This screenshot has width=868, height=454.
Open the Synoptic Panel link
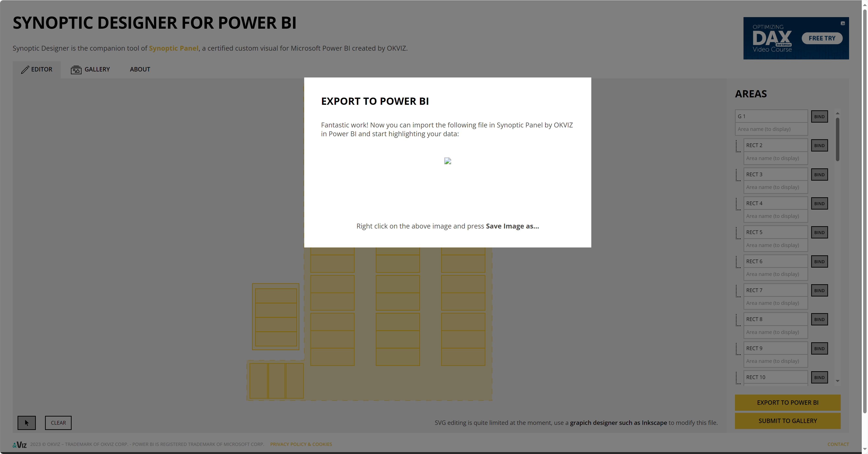(x=173, y=48)
